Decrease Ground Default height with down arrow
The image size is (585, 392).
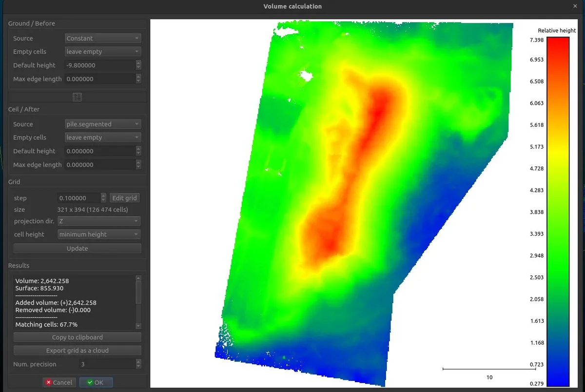(x=138, y=68)
